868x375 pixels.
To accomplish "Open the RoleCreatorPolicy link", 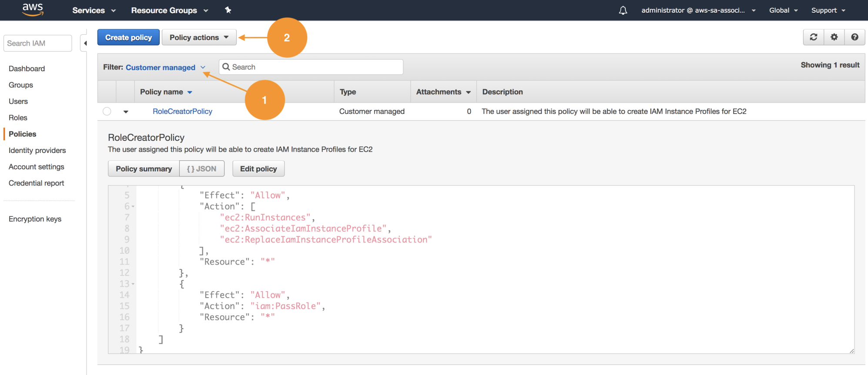I will pyautogui.click(x=182, y=111).
